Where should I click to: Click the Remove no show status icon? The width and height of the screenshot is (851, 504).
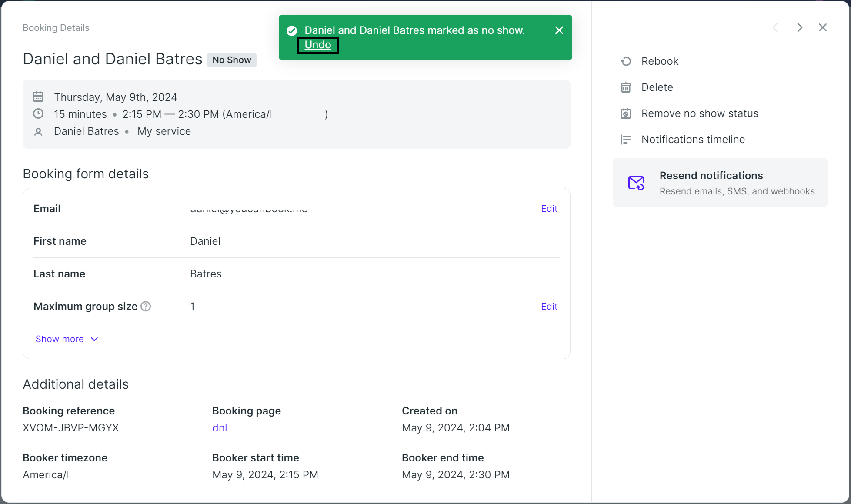click(x=626, y=113)
